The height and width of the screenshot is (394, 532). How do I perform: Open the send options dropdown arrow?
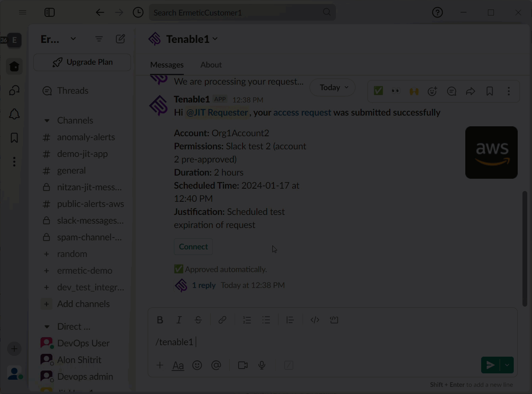[507, 365]
